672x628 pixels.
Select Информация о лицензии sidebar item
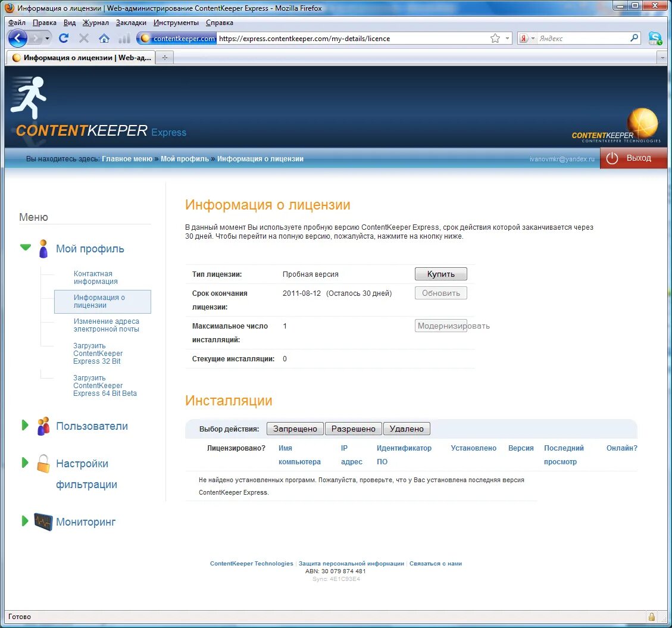(102, 301)
